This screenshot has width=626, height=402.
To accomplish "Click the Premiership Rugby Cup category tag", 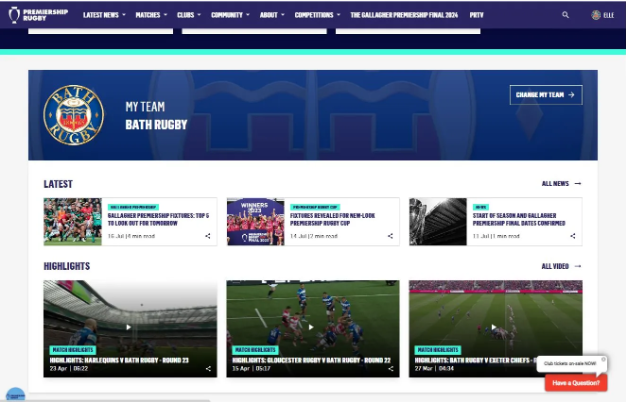I will click(x=315, y=207).
